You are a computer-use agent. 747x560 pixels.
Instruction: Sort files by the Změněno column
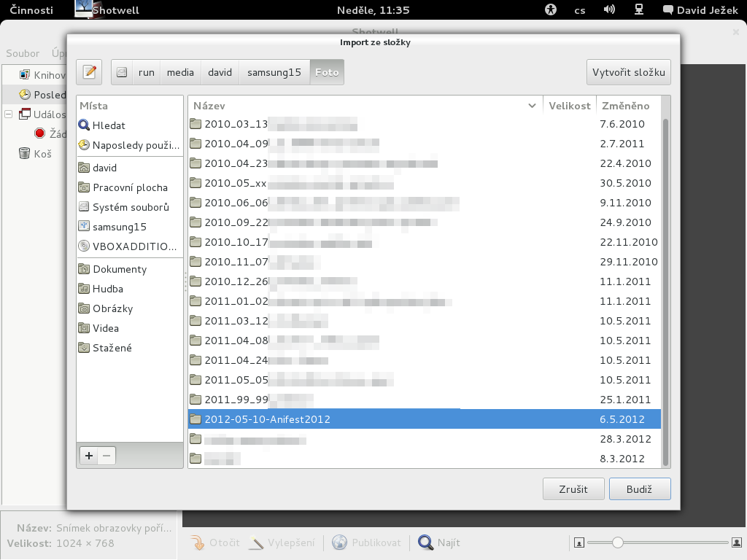(x=628, y=106)
